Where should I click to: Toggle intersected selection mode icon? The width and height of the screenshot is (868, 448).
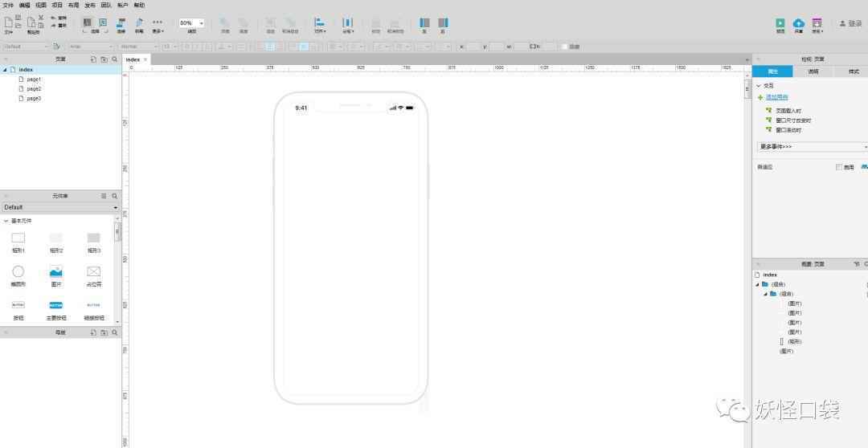[x=87, y=22]
